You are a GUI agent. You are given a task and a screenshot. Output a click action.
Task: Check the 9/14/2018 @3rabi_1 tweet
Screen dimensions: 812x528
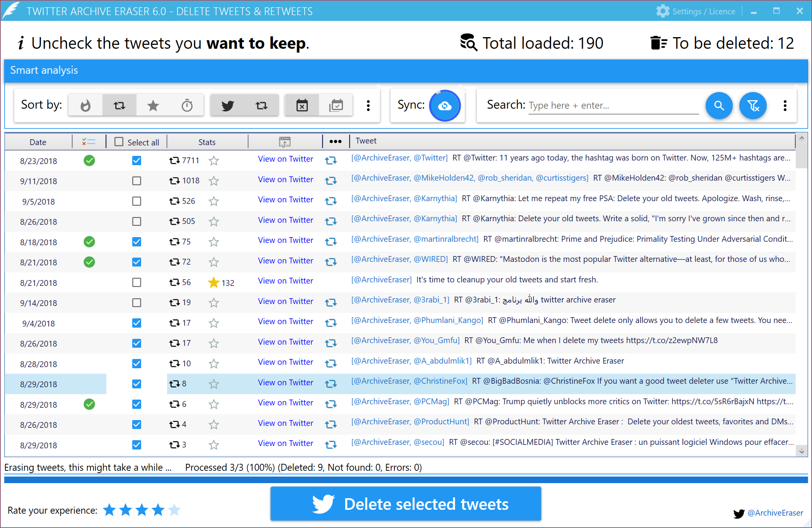[136, 302]
